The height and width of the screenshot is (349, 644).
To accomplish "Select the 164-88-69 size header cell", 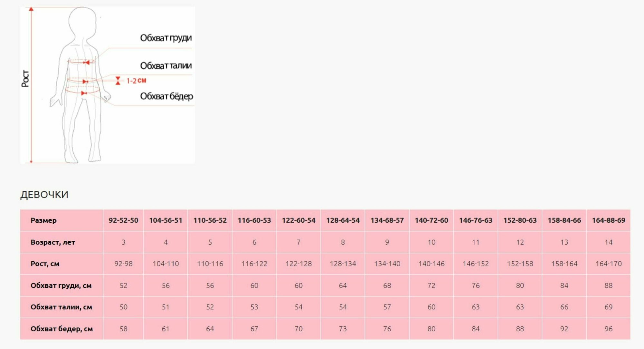I will point(608,220).
